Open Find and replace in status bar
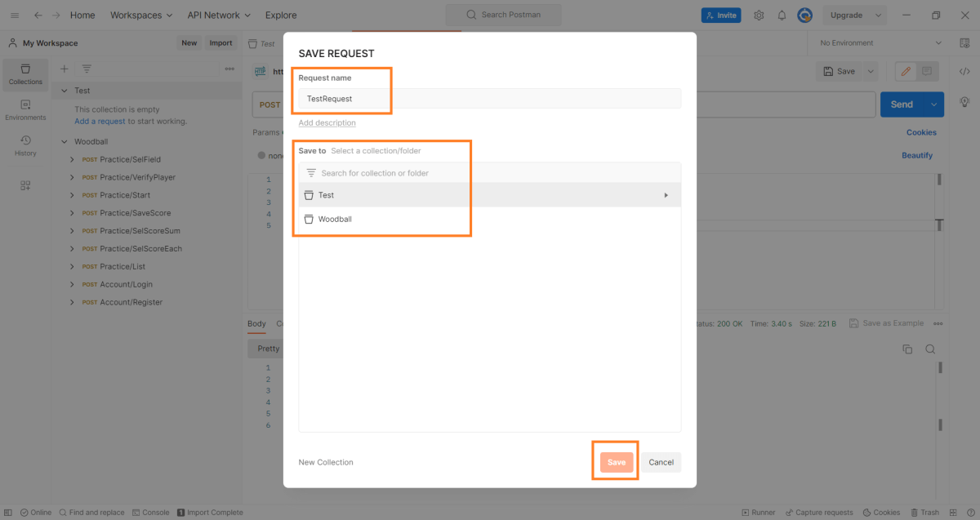Viewport: 980px width, 520px height. 91,513
